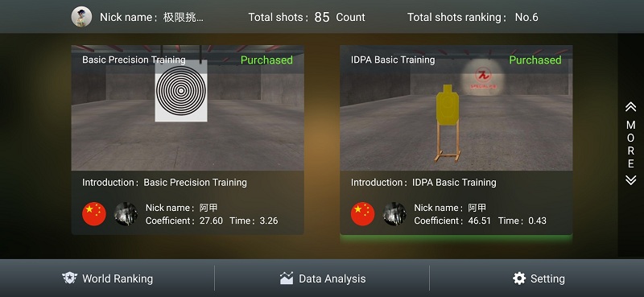Tap player avatar on Basic Precision card

pos(126,213)
